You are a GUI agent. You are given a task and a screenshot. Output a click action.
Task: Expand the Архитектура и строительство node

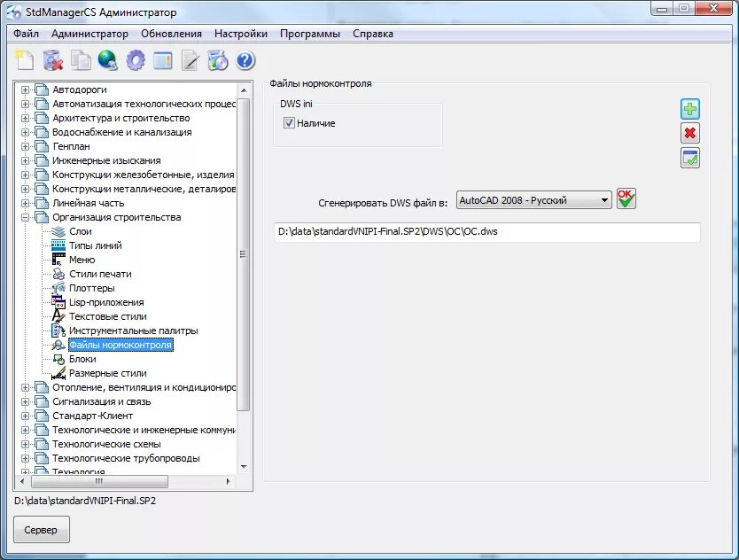pyautogui.click(x=26, y=118)
